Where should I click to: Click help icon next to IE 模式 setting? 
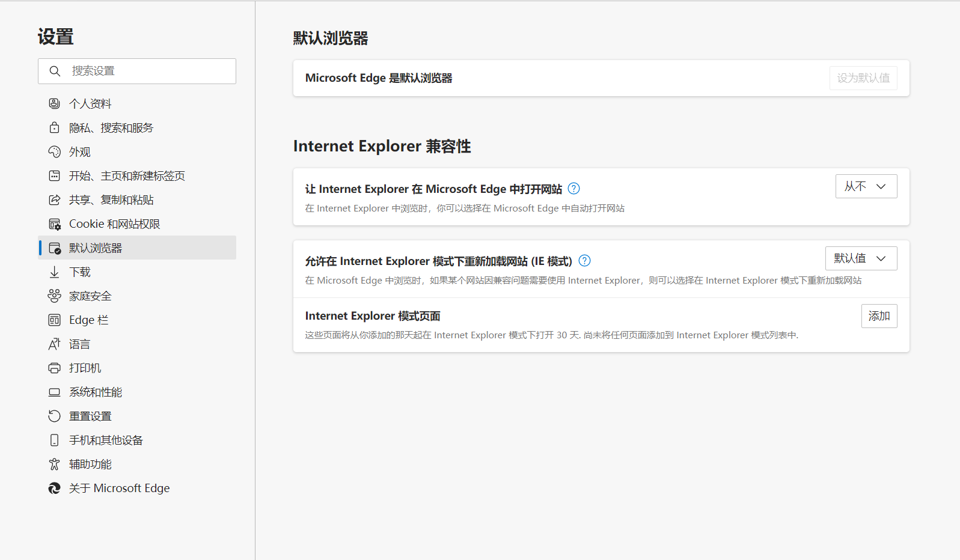point(584,261)
